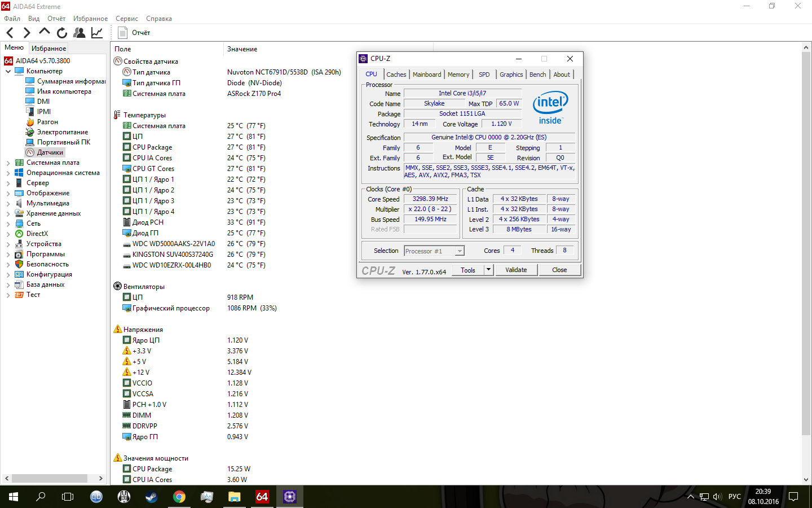Select the Портативный ПК laptop icon
This screenshot has width=812, height=508.
pos(30,142)
